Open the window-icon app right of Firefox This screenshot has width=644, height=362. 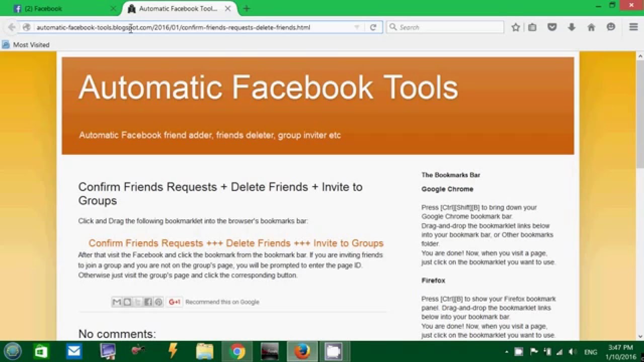pos(334,351)
